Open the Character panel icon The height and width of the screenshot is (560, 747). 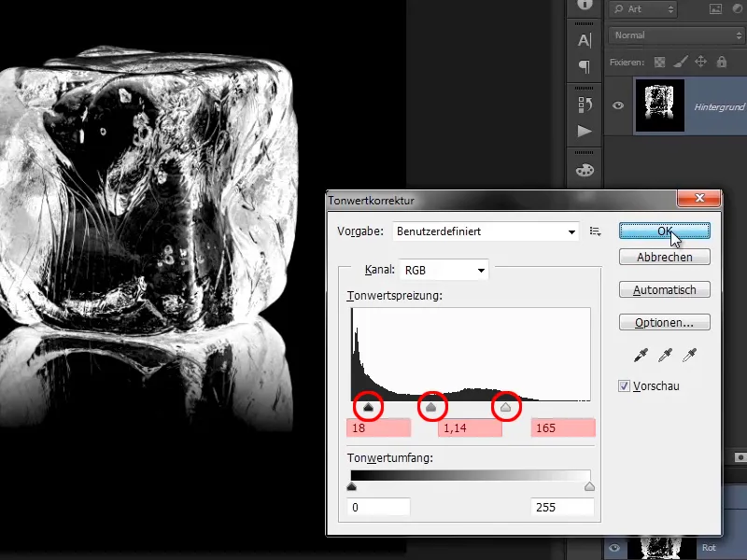(585, 40)
